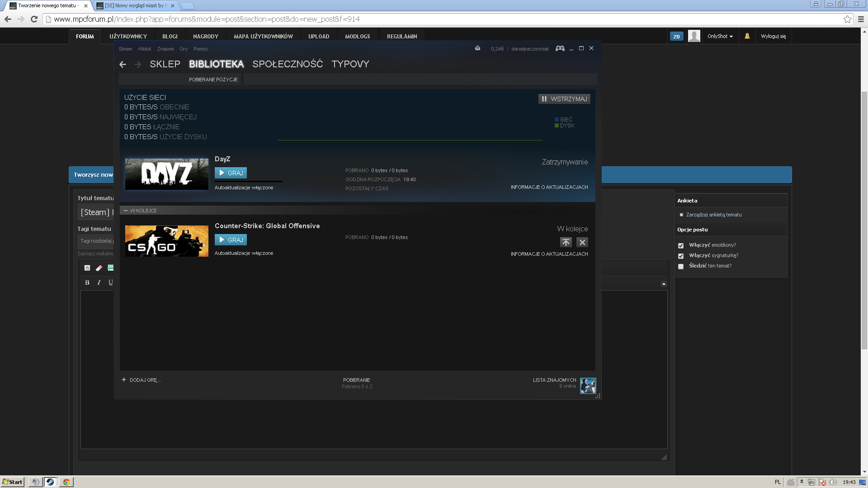Toggle the signature checkbox
The width and height of the screenshot is (868, 488).
pos(681,256)
